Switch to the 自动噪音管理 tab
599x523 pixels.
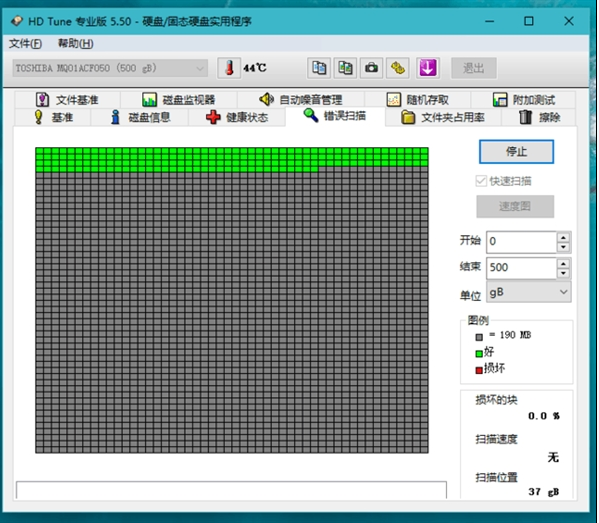(301, 100)
